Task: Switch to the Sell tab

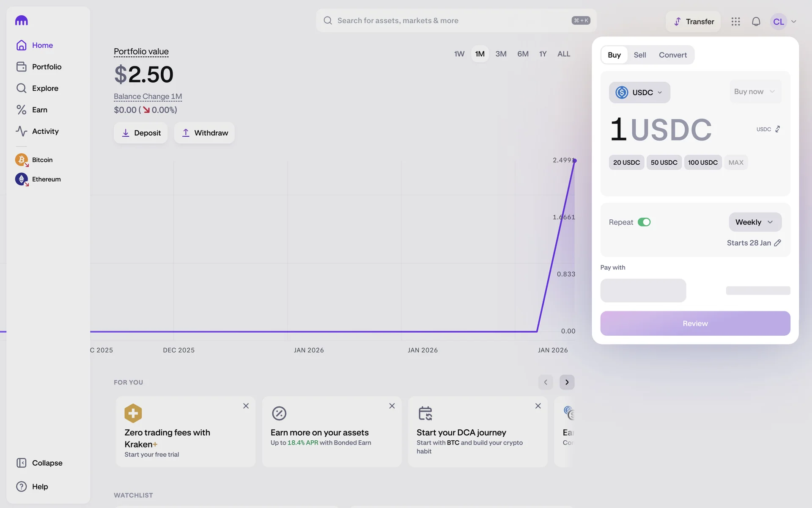Action: pyautogui.click(x=639, y=55)
